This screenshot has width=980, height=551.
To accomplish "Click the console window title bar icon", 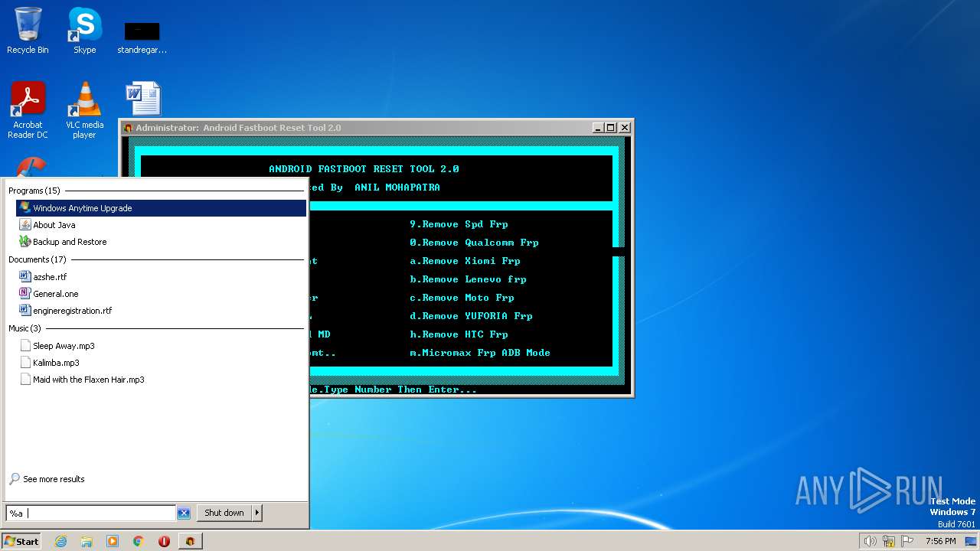I will click(129, 128).
